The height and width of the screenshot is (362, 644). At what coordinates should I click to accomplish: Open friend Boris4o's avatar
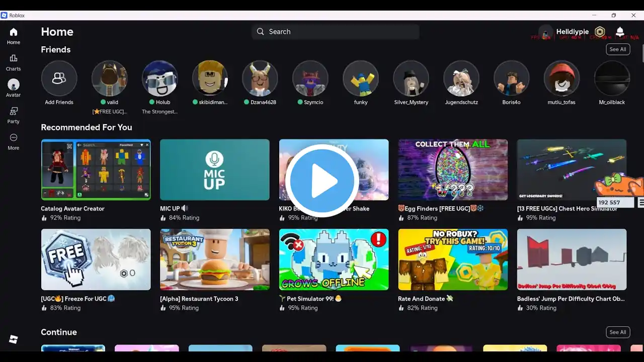[x=512, y=78]
